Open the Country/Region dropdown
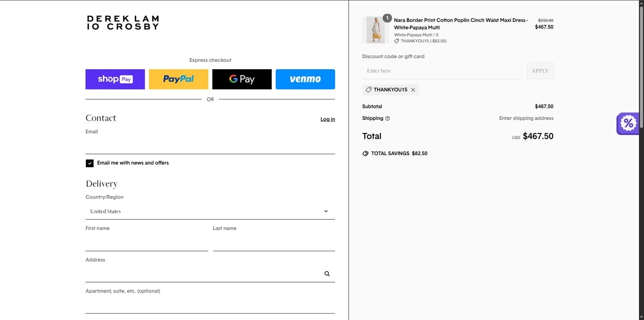This screenshot has width=644, height=320. click(210, 211)
